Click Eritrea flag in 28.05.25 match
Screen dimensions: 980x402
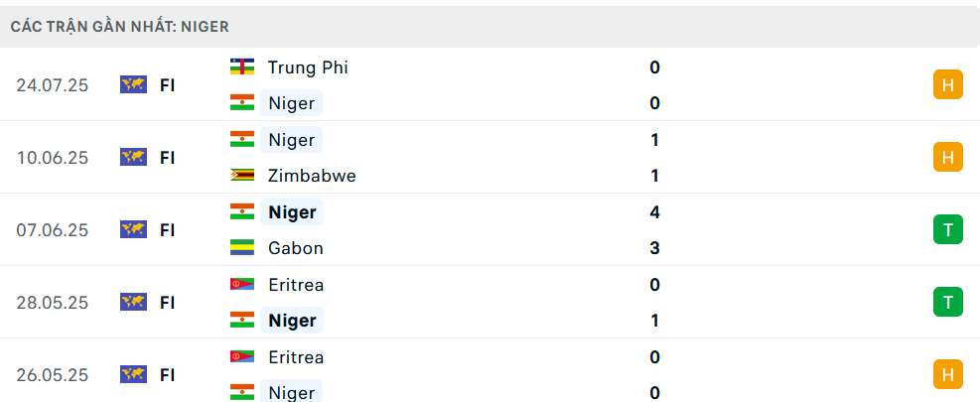point(242,285)
